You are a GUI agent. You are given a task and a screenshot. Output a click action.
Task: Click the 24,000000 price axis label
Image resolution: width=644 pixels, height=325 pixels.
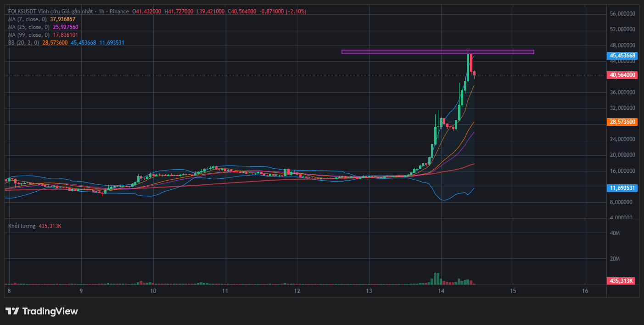[x=622, y=139]
